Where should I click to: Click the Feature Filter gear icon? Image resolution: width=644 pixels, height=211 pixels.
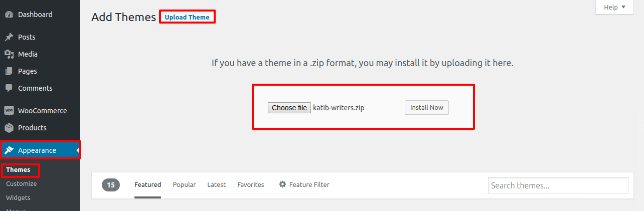(x=282, y=184)
